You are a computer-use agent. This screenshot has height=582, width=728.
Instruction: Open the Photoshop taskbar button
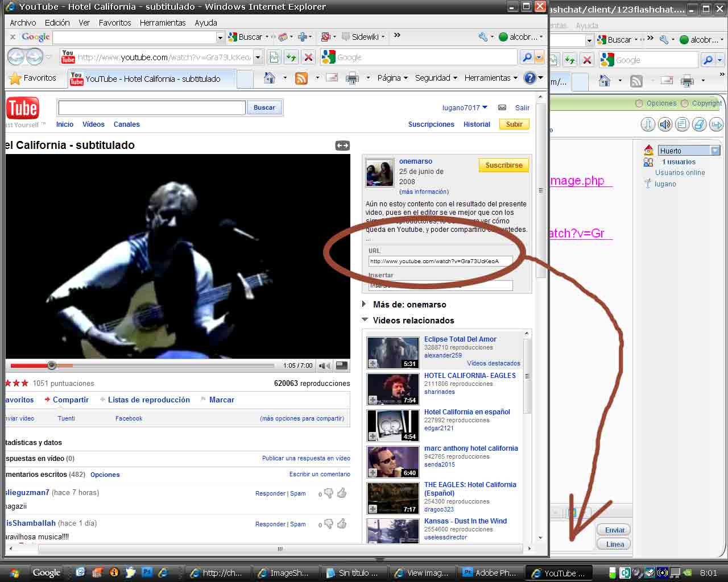coord(491,573)
